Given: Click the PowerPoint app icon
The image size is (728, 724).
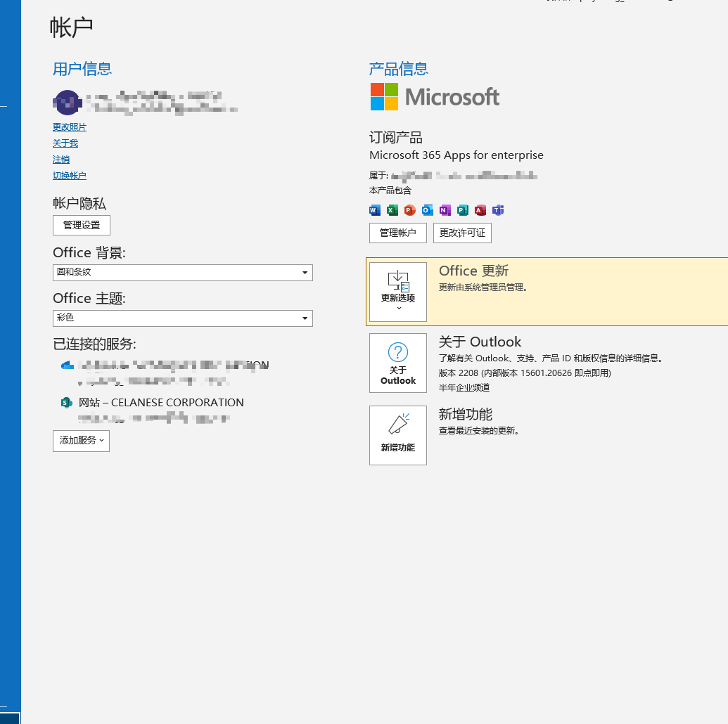Looking at the screenshot, I should [409, 210].
